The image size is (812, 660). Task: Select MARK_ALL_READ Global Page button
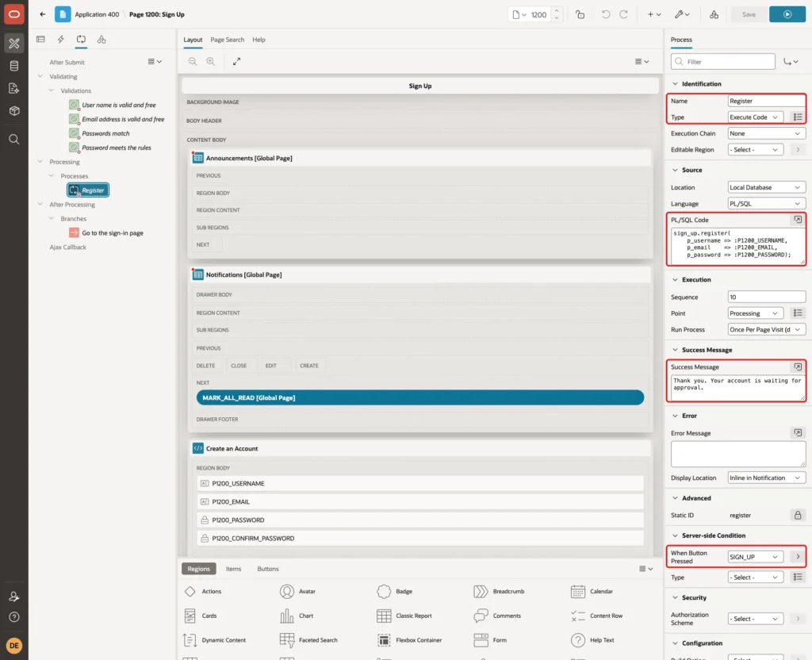click(420, 398)
